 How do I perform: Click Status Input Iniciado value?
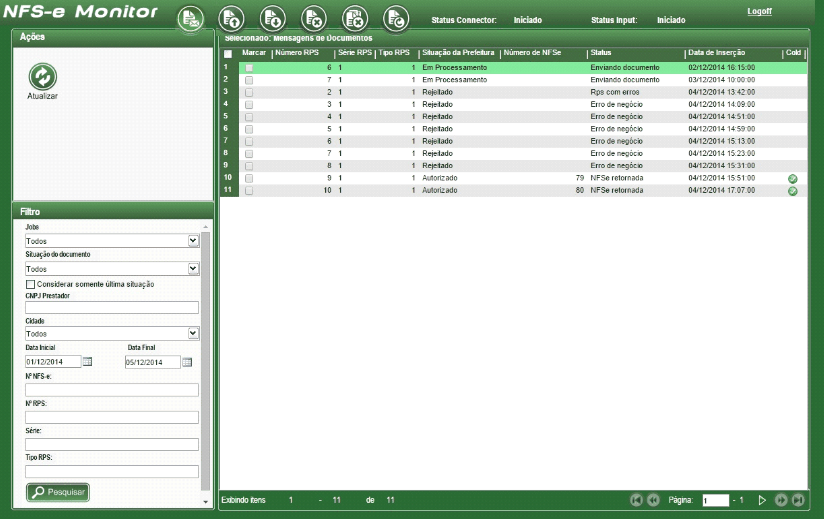point(671,20)
